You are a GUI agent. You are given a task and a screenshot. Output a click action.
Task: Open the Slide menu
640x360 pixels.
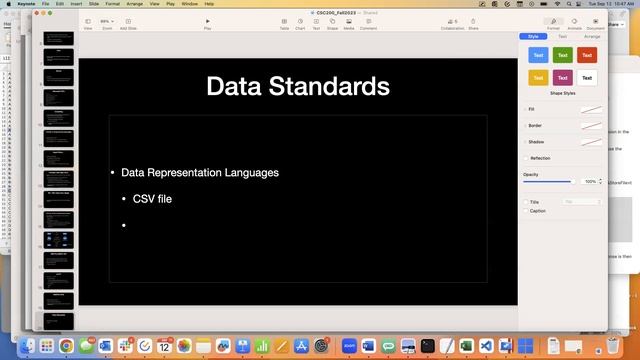click(x=94, y=4)
